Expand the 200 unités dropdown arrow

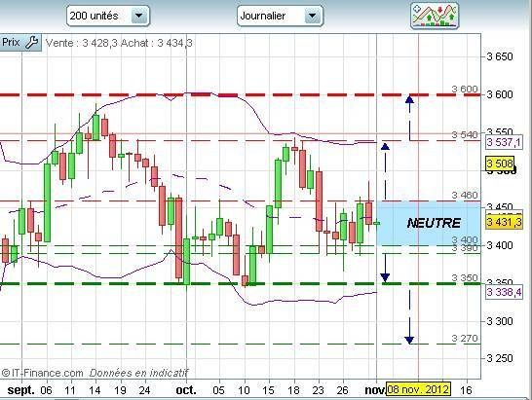point(138,16)
